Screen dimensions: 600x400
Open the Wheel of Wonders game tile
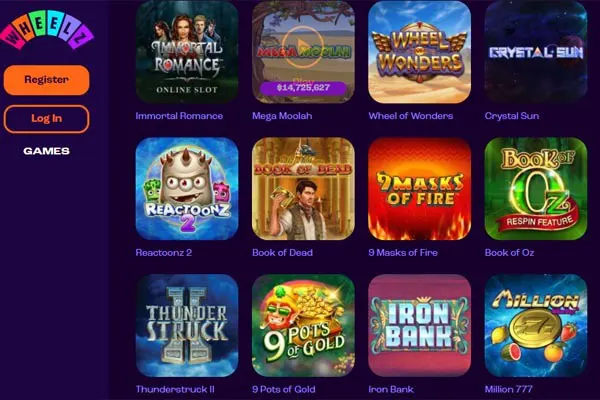tap(419, 52)
